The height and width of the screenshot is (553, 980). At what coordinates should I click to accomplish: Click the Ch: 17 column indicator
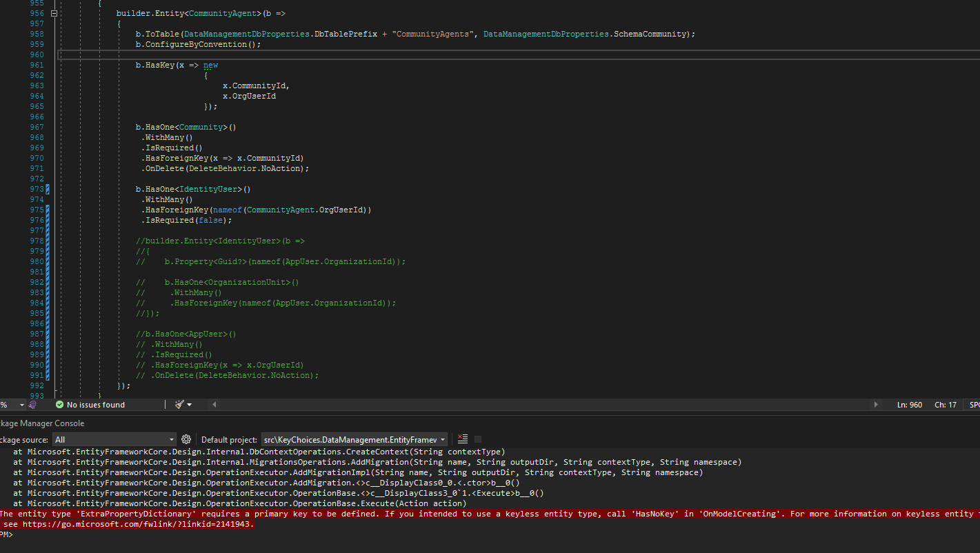point(945,405)
